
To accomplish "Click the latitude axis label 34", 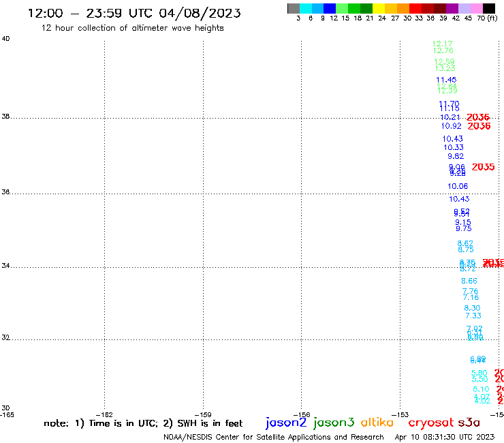I will click(x=5, y=266).
